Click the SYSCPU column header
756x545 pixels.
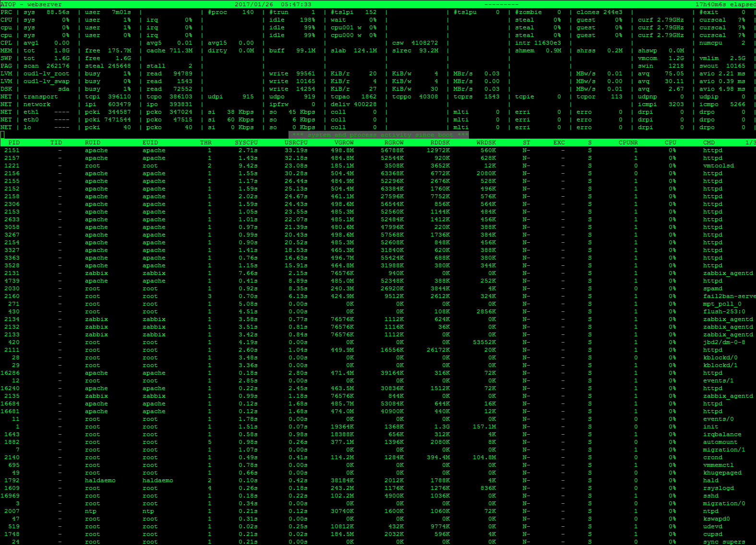(x=246, y=142)
